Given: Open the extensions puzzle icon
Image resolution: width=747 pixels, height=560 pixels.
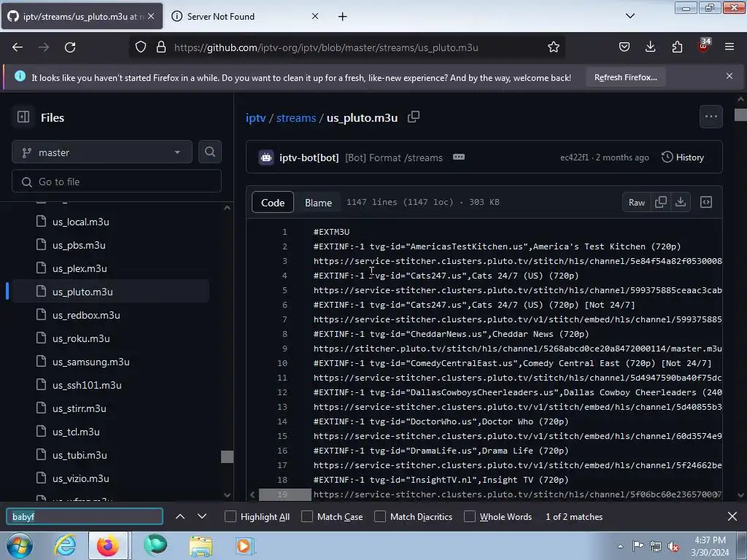Looking at the screenshot, I should (x=677, y=47).
